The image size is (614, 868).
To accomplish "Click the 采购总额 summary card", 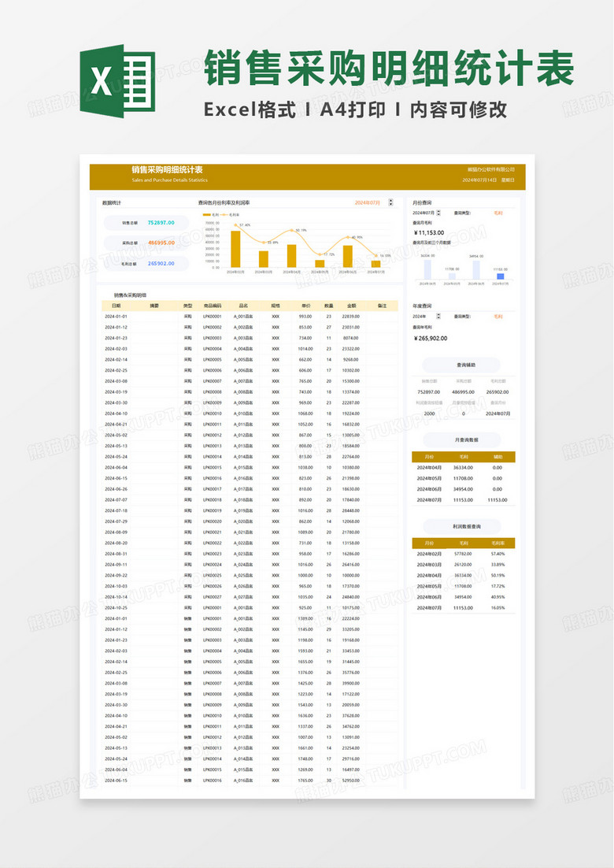I will tap(146, 243).
